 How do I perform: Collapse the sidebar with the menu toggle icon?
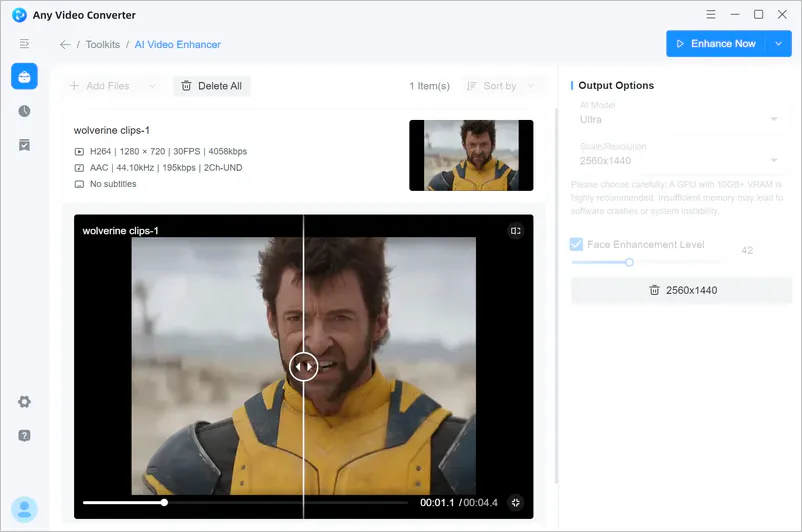(x=24, y=43)
